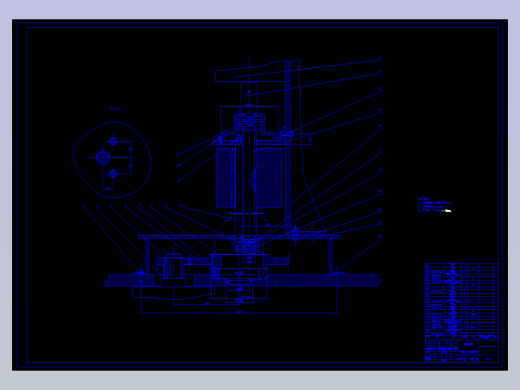Click the right hatched block of the main assembly
Screen dimensions: 520x390
click(269, 178)
